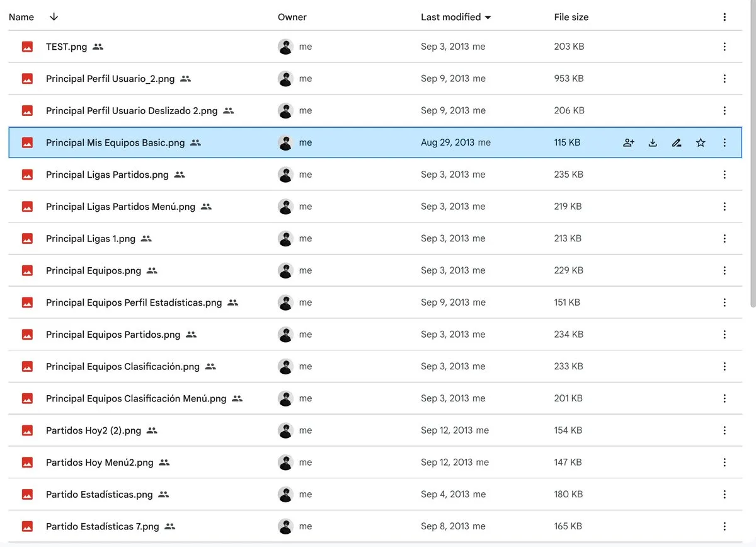The width and height of the screenshot is (756, 547).
Task: Click the File size column header
Action: pos(571,17)
